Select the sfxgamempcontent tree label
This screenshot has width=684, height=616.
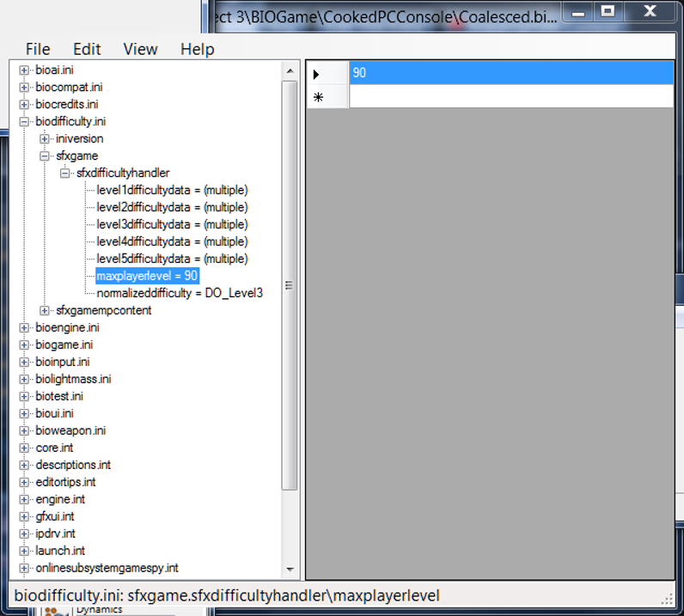(x=103, y=311)
